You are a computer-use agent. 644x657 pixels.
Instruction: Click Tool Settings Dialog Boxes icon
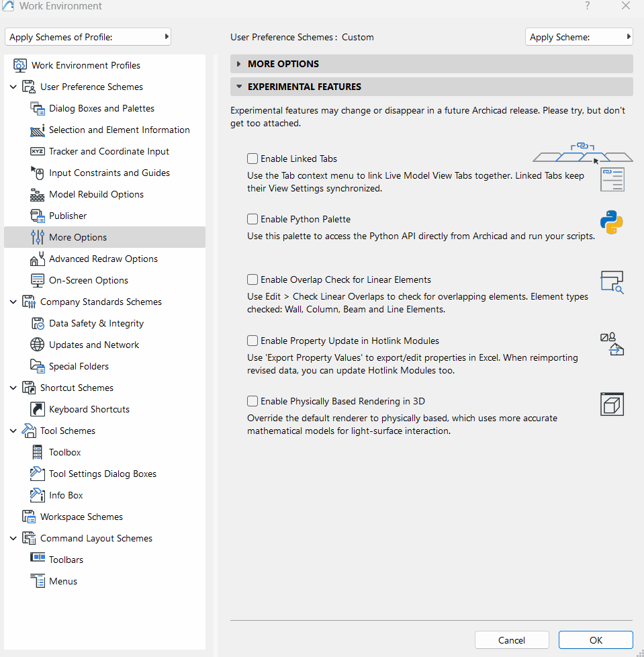coord(37,474)
